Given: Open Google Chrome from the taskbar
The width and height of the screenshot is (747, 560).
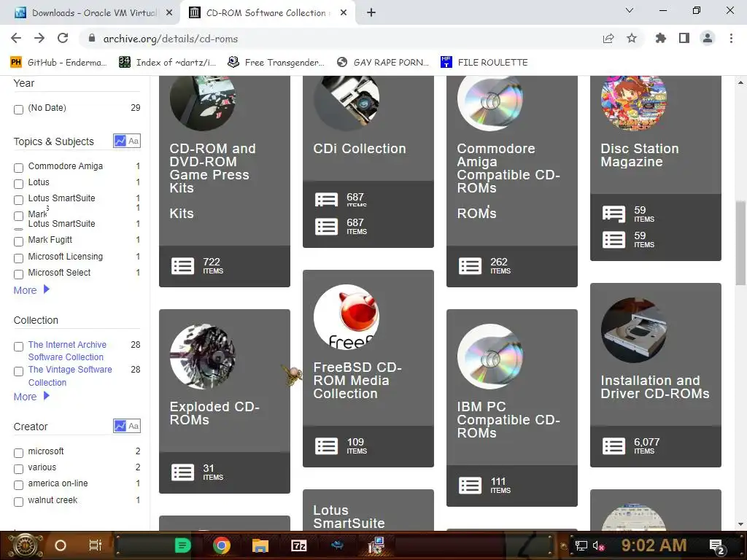Looking at the screenshot, I should tap(222, 545).
